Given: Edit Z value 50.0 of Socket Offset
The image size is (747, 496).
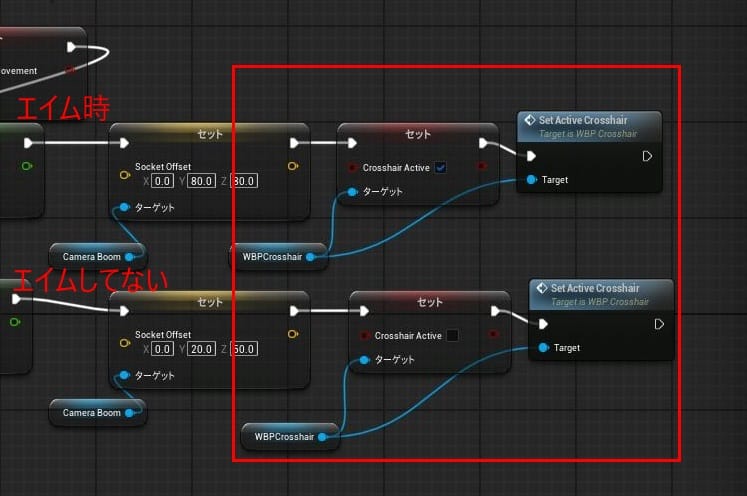Looking at the screenshot, I should point(244,349).
